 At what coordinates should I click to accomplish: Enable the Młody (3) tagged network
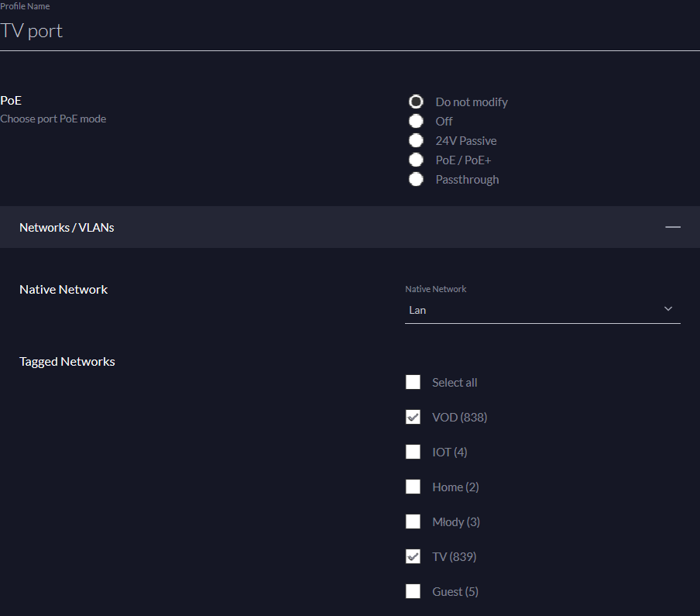coord(413,521)
